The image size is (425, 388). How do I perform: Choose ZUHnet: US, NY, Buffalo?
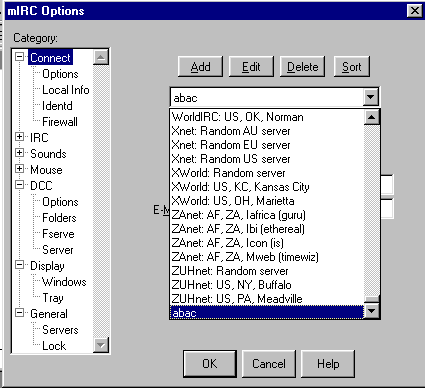(267, 285)
